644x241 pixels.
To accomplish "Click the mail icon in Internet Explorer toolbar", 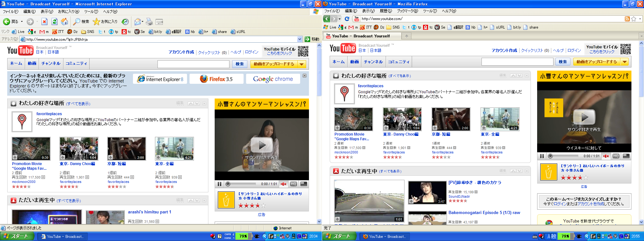I will 137,22.
